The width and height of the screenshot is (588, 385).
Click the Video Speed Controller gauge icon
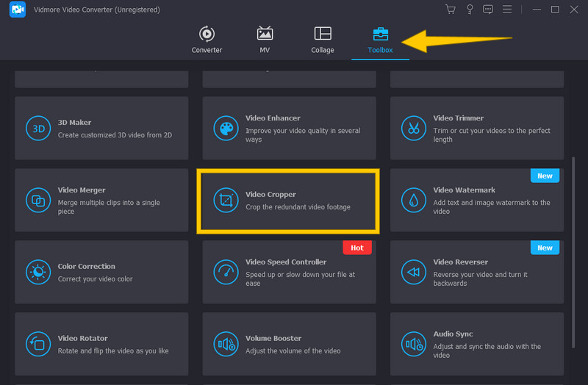coord(226,272)
